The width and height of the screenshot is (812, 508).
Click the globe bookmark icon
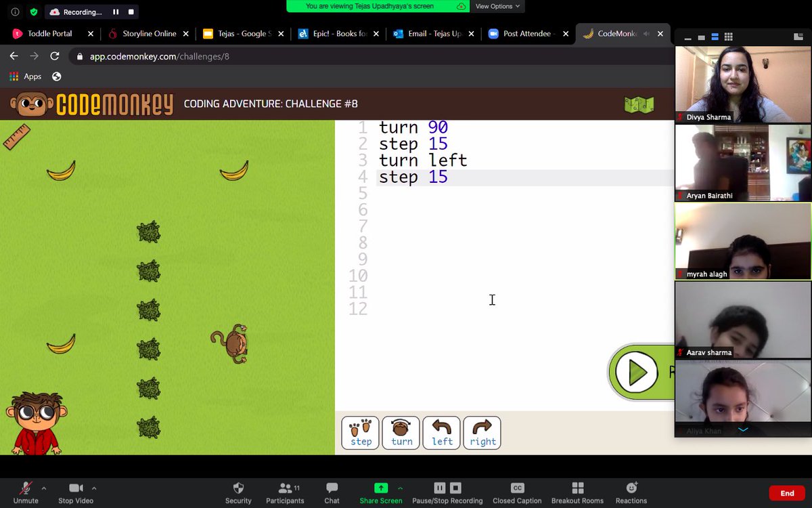tap(57, 77)
